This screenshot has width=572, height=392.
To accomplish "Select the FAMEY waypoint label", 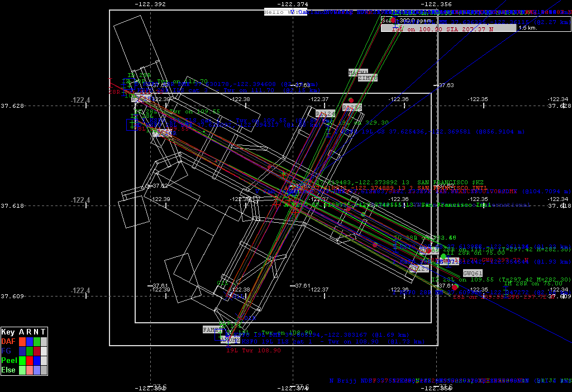I will click(212, 330).
